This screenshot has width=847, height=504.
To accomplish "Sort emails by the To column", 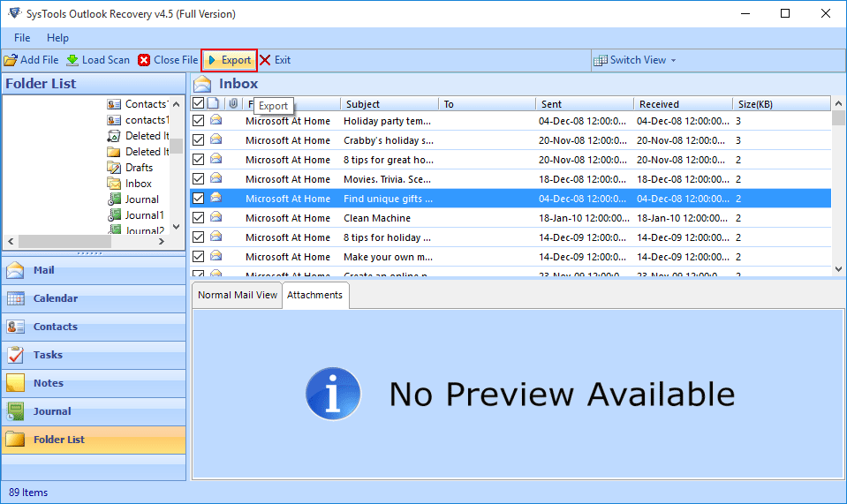I will [x=488, y=103].
